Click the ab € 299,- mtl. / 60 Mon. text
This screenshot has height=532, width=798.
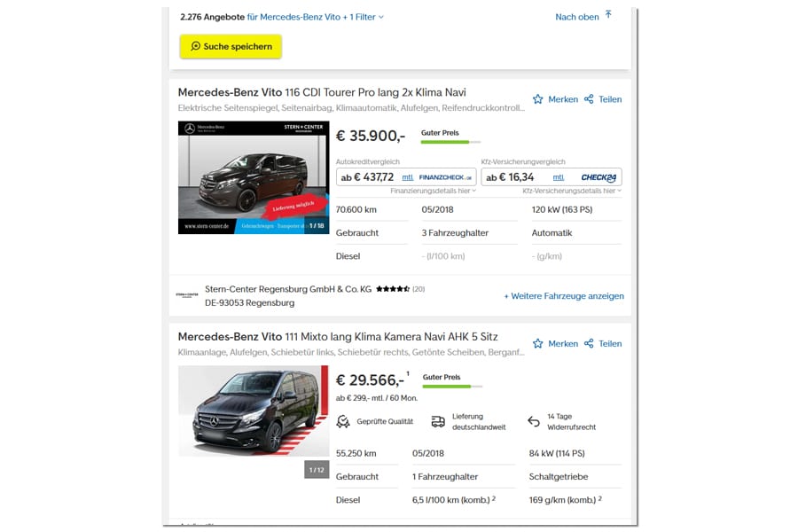point(377,398)
